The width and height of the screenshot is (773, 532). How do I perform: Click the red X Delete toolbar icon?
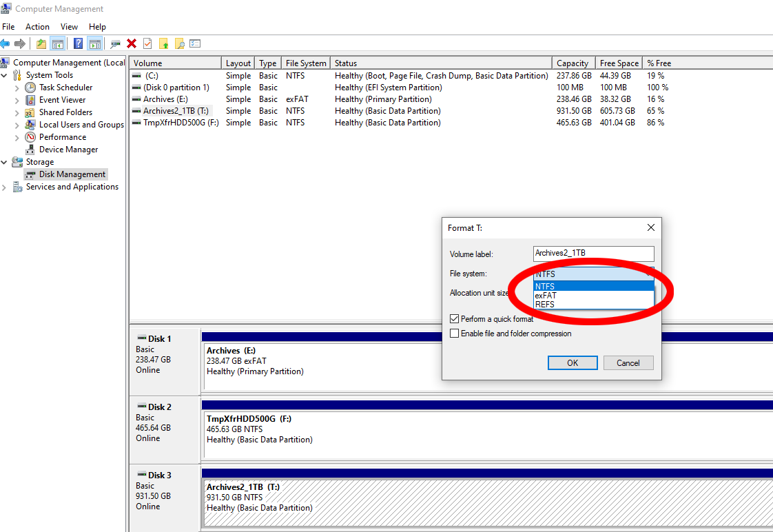pyautogui.click(x=132, y=44)
